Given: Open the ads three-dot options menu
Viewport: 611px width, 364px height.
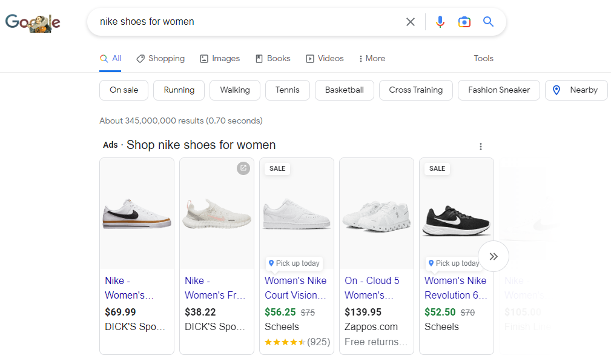Looking at the screenshot, I should (x=481, y=147).
